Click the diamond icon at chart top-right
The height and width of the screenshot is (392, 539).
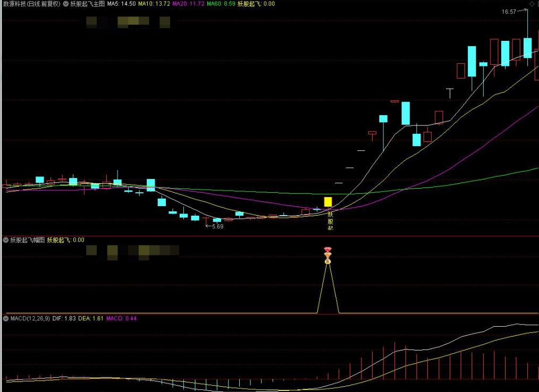(x=532, y=3)
